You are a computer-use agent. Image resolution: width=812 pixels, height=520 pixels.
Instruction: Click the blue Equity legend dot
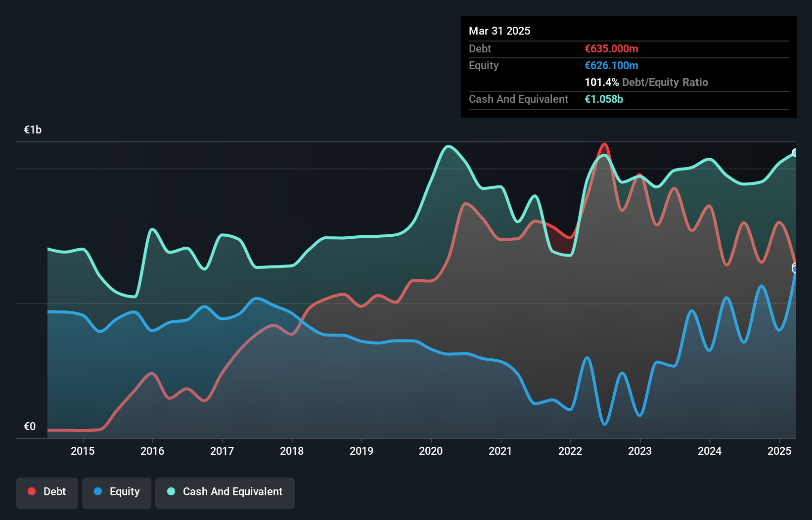(x=98, y=491)
